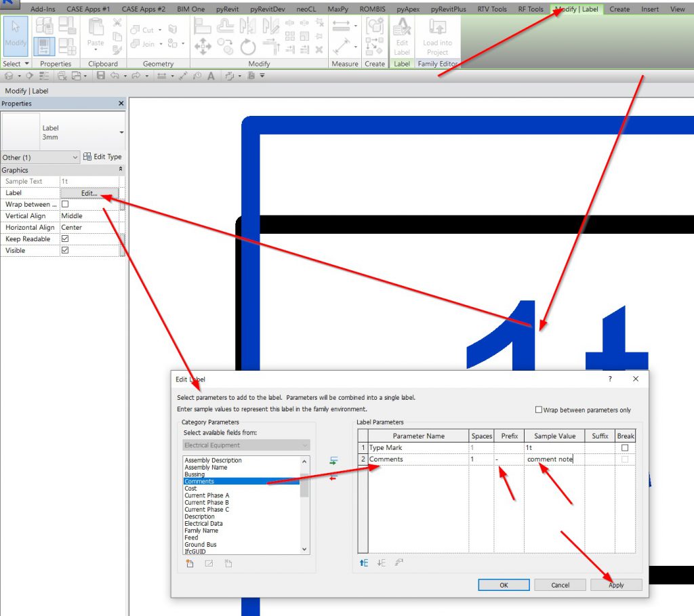Image resolution: width=694 pixels, height=616 pixels.
Task: Select Cost in the category parameters list
Action: click(x=190, y=489)
